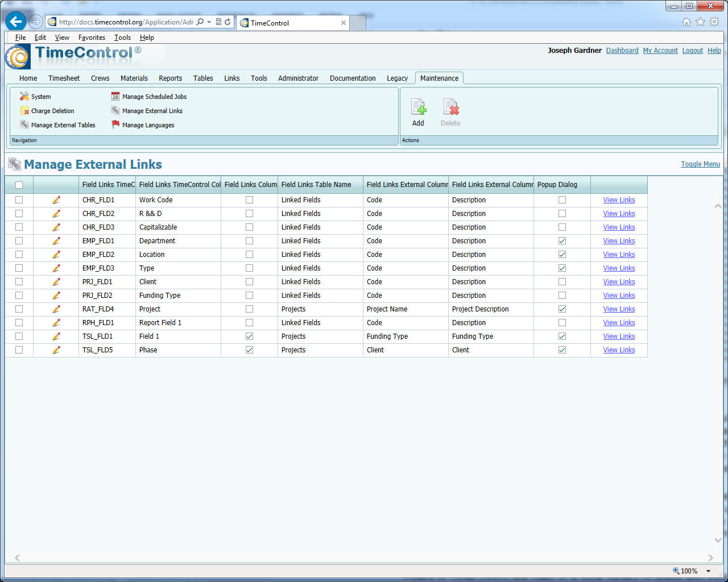Open browser settings gear icon
The width and height of the screenshot is (728, 582).
point(714,22)
